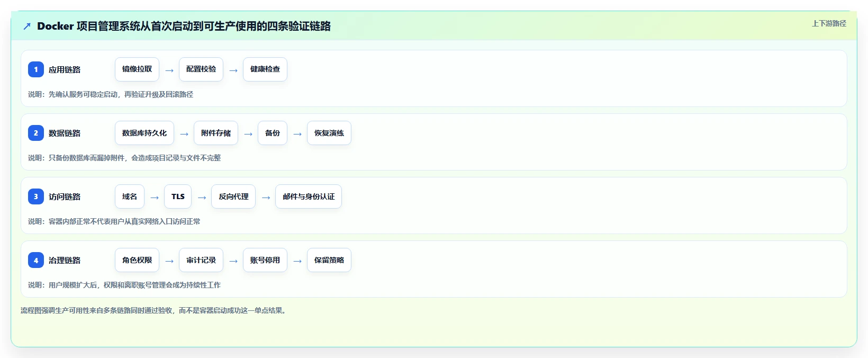Click the 邮件与身份认证 step box
Screen dimensions: 868x358
coord(309,196)
